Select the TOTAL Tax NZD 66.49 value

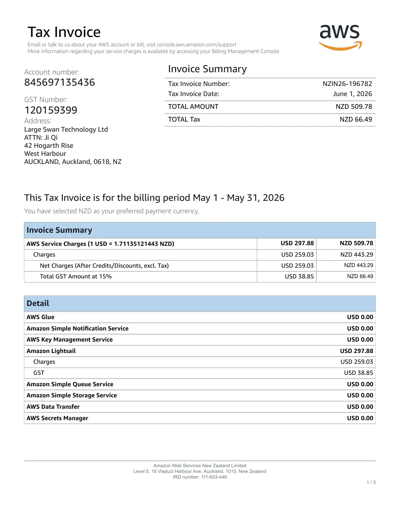point(356,119)
